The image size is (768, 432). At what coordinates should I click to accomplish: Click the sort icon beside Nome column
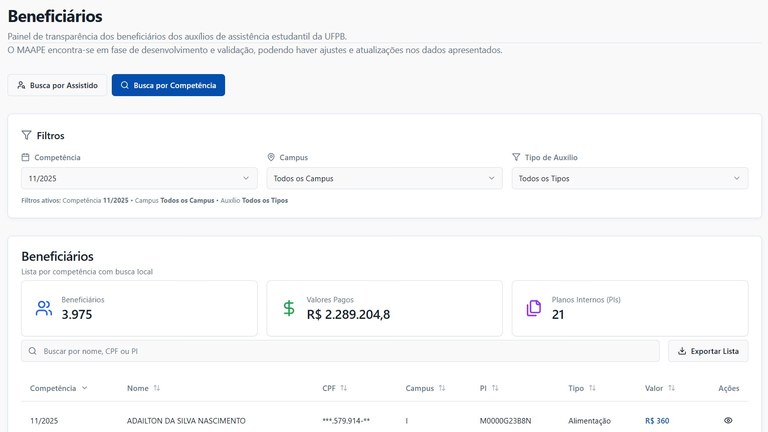[x=157, y=388]
